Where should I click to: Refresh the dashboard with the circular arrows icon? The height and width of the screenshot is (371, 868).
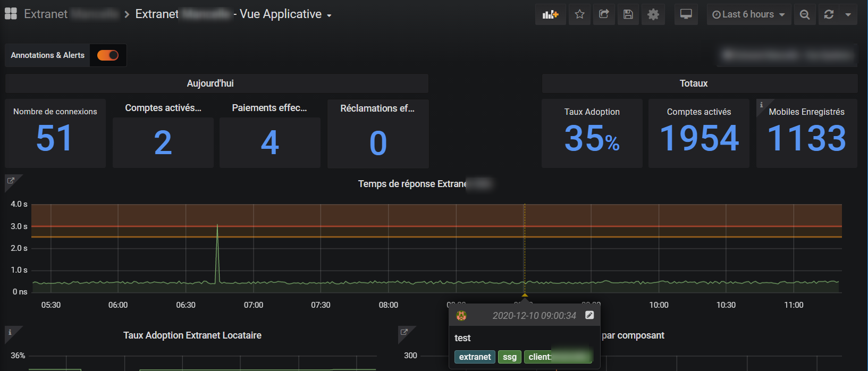pos(829,14)
